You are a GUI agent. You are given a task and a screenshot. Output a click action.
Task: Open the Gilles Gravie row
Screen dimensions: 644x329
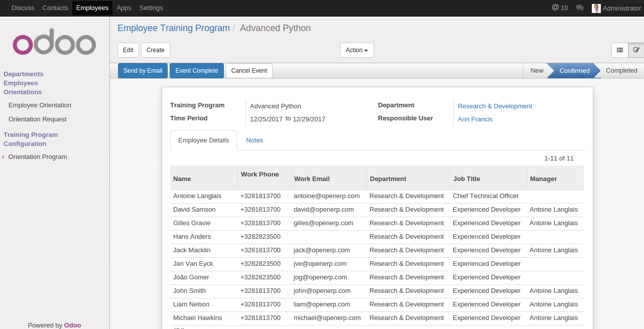click(x=377, y=223)
